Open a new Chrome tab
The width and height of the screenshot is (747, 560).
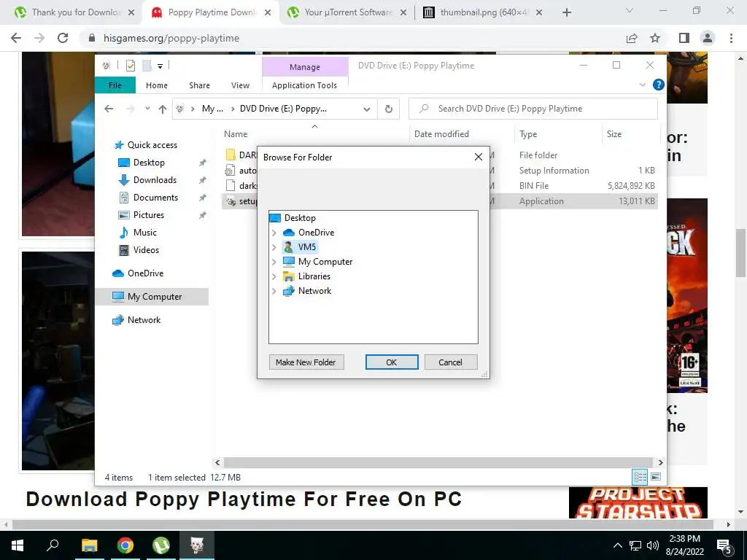[566, 12]
